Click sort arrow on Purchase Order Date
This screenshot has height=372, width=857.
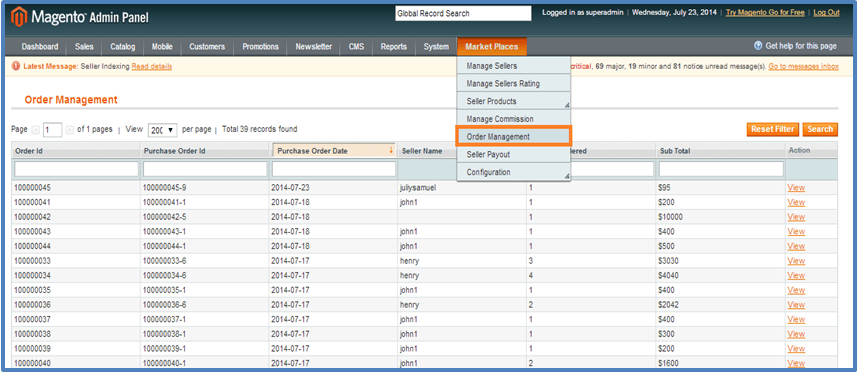[x=391, y=150]
